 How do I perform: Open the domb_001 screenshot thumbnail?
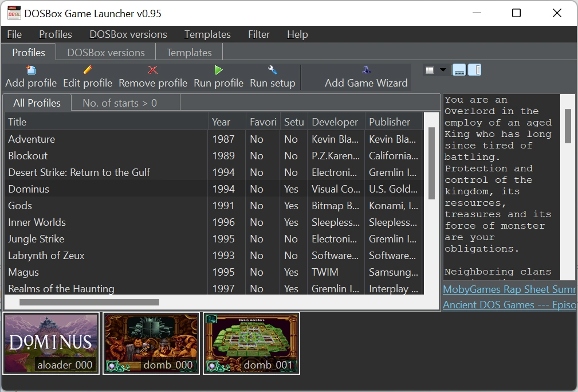(251, 343)
